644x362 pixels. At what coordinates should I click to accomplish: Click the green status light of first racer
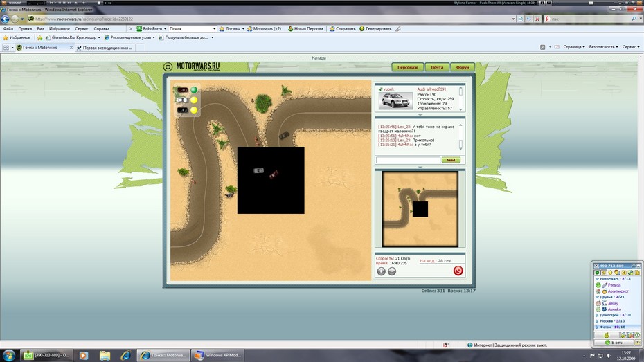pyautogui.click(x=193, y=90)
